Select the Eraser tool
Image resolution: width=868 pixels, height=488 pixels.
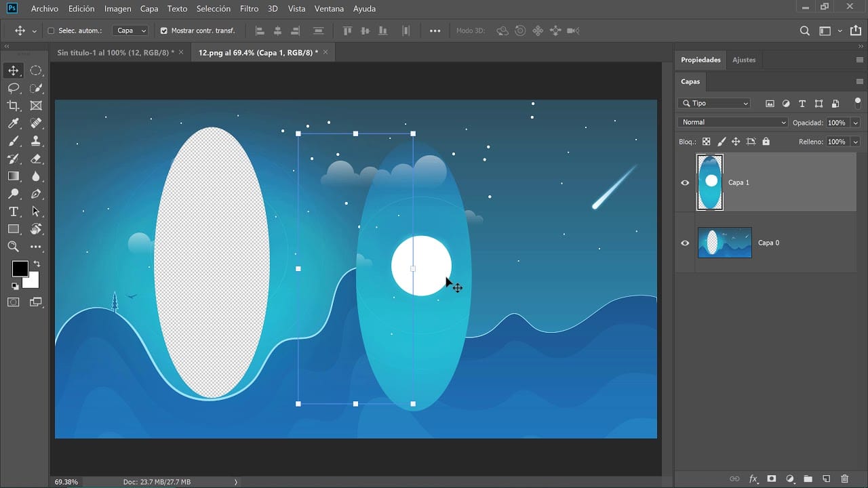pyautogui.click(x=36, y=159)
